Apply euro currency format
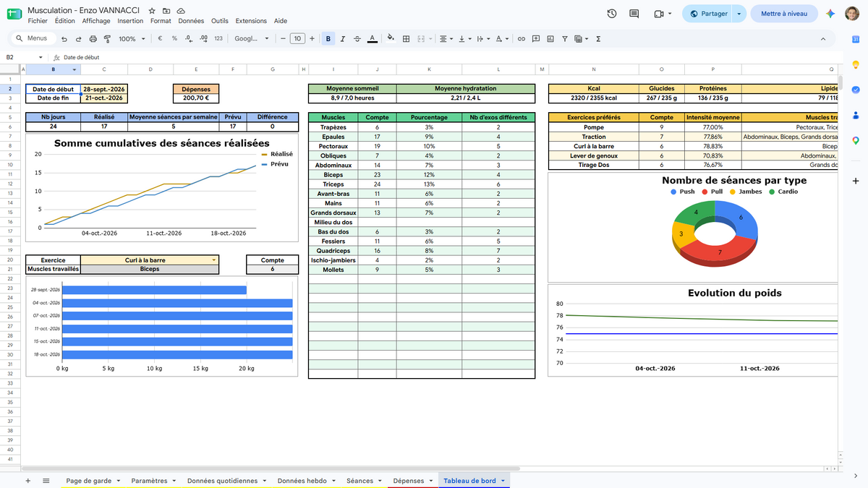This screenshot has width=868, height=488. [160, 39]
